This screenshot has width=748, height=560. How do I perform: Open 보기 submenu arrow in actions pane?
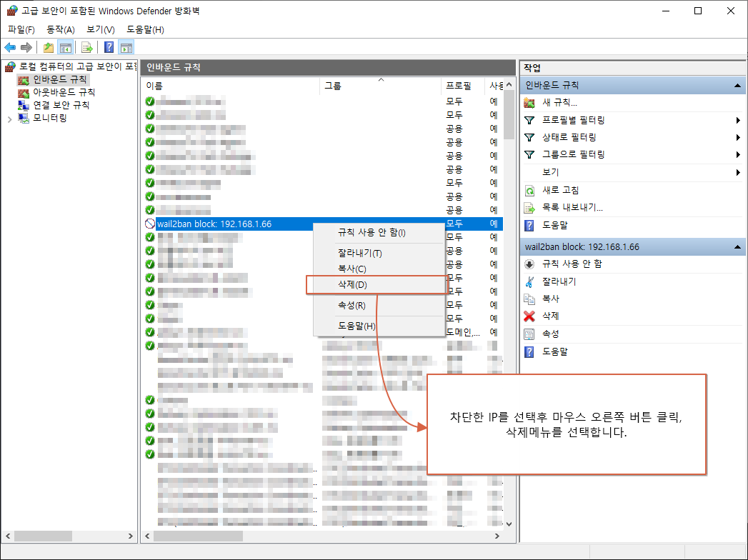738,172
